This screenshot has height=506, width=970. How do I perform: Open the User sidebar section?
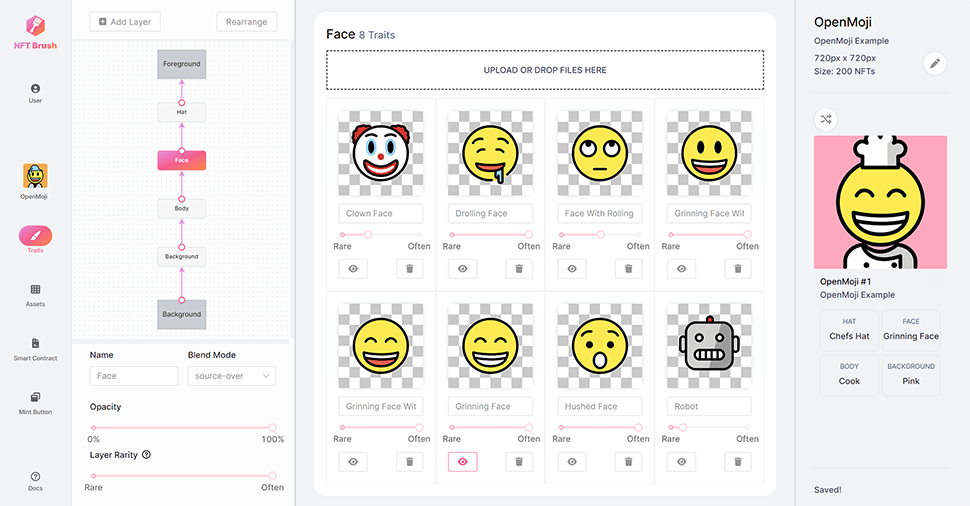[35, 93]
